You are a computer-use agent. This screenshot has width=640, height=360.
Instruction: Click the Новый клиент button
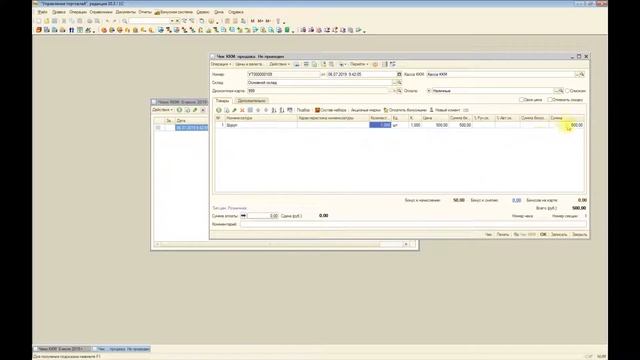click(x=444, y=110)
